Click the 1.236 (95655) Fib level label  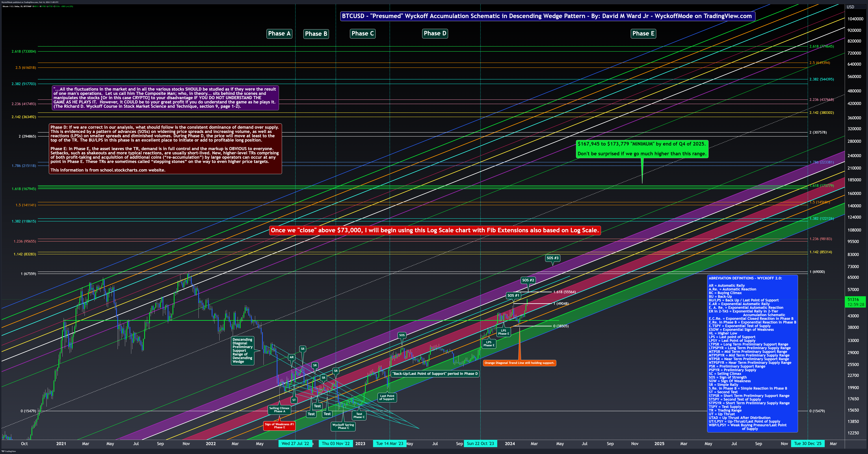[x=25, y=241]
